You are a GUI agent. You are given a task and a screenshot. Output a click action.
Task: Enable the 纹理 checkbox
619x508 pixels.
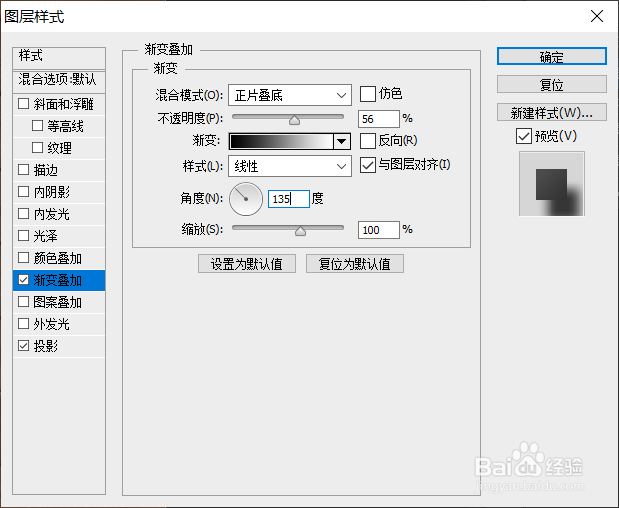(x=38, y=148)
